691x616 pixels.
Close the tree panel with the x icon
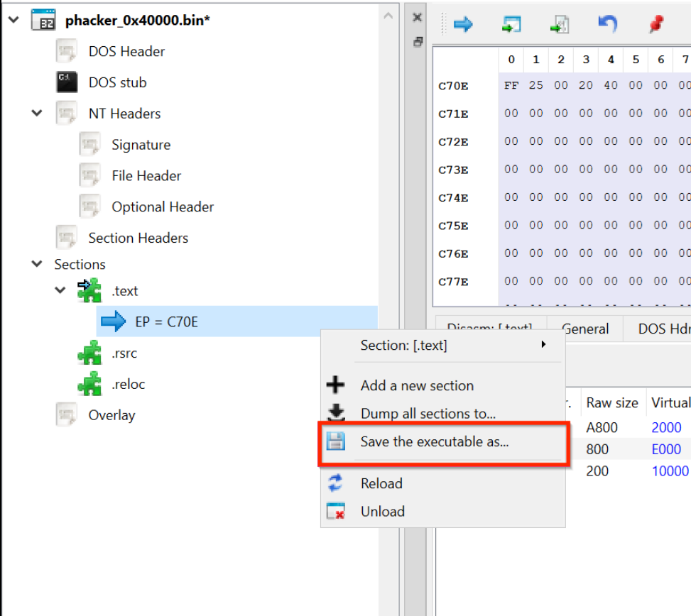418,17
